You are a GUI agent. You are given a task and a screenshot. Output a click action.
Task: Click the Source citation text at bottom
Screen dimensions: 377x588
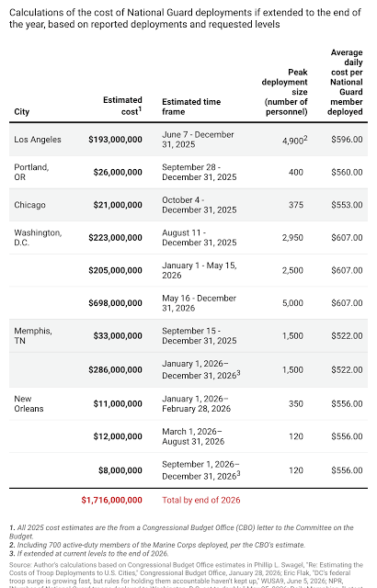(186, 575)
